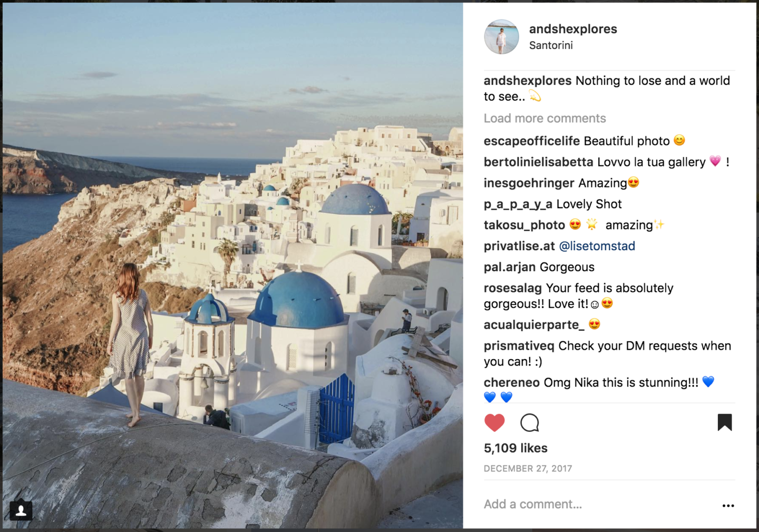759x532 pixels.
Task: Open the Santorini location link
Action: tap(551, 45)
